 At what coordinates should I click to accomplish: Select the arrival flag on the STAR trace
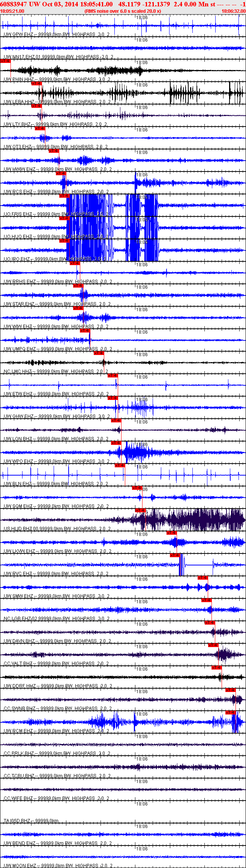pos(78,285)
